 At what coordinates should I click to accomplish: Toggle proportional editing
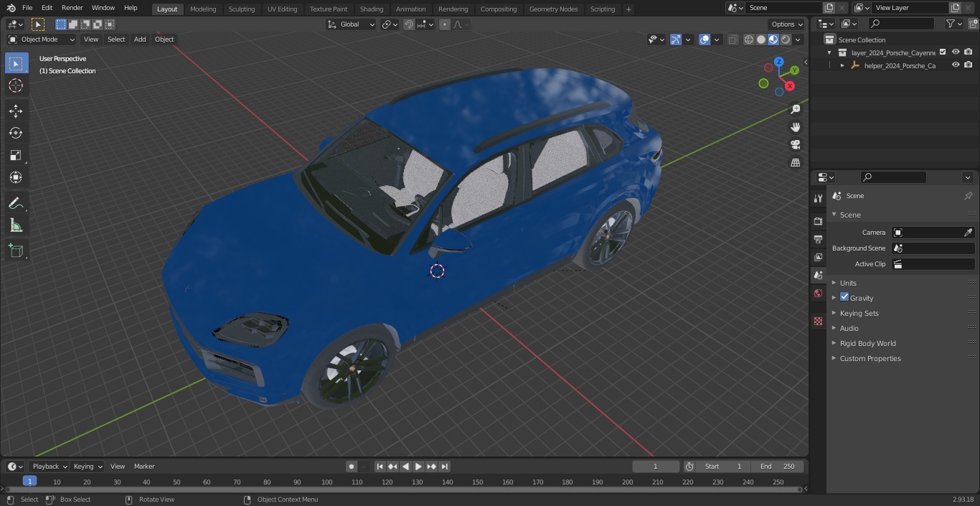[445, 24]
